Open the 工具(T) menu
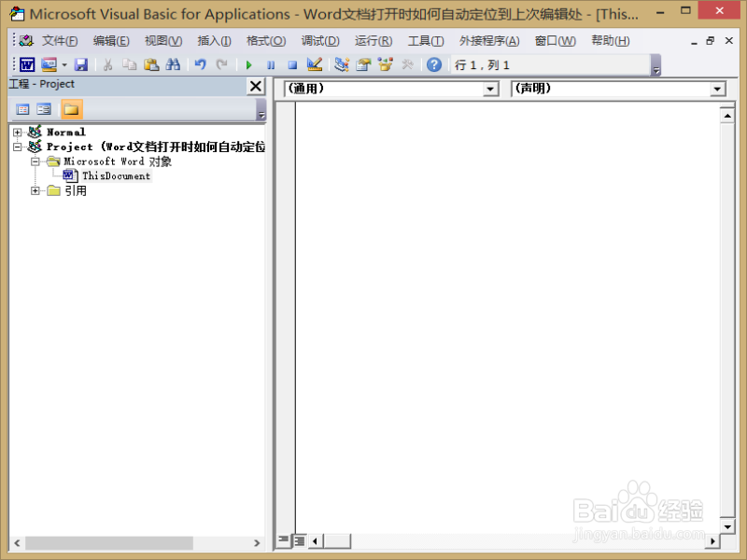 [426, 41]
